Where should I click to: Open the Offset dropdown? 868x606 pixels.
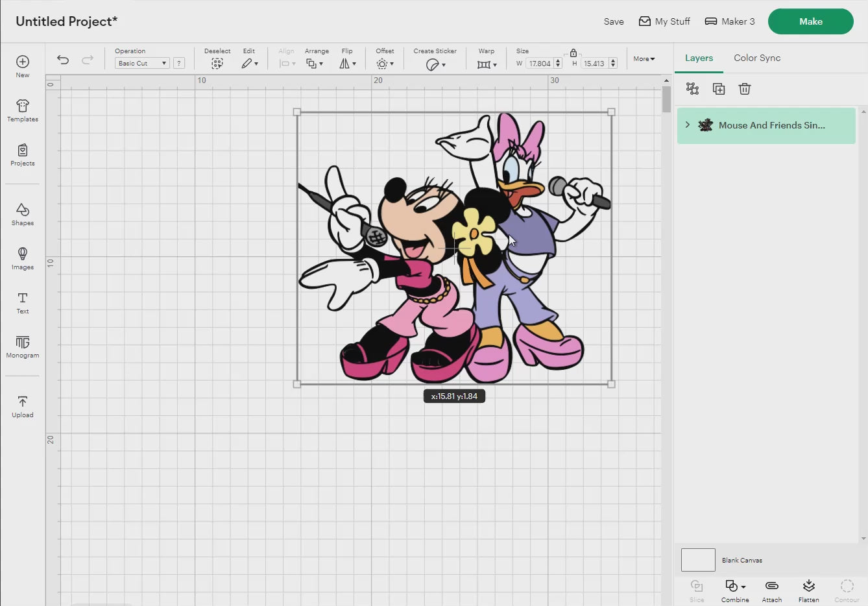(x=385, y=64)
